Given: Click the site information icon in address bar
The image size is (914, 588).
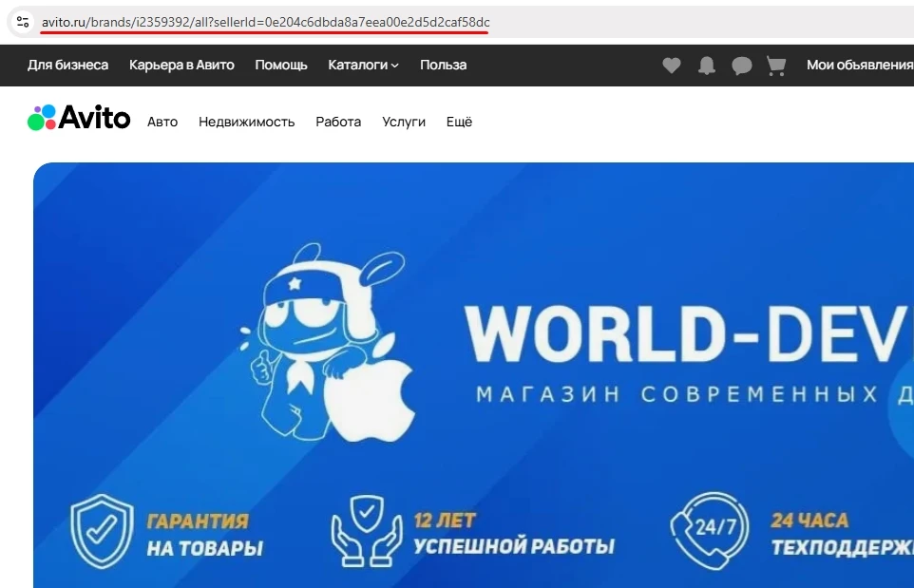Looking at the screenshot, I should [x=23, y=21].
